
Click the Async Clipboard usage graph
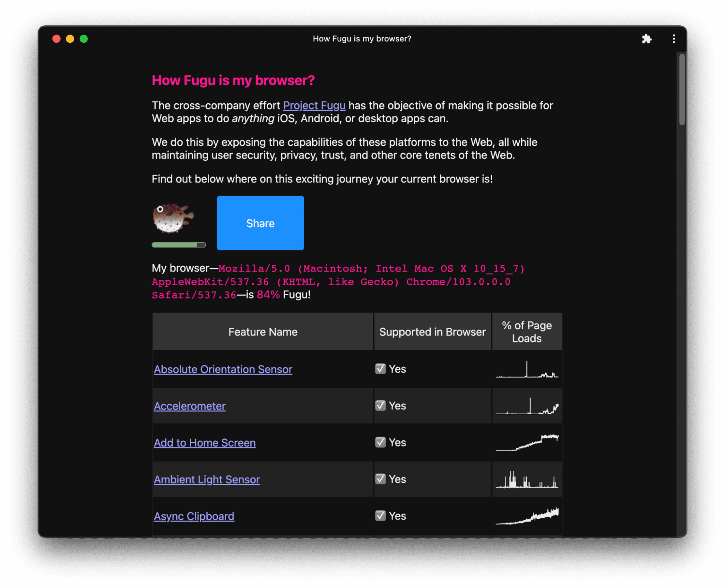[x=527, y=515]
